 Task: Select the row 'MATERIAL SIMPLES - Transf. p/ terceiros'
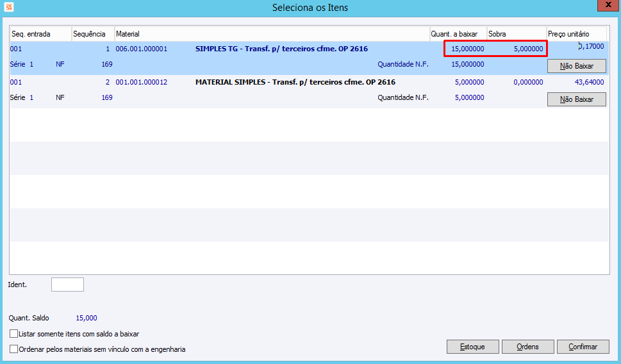(x=309, y=91)
